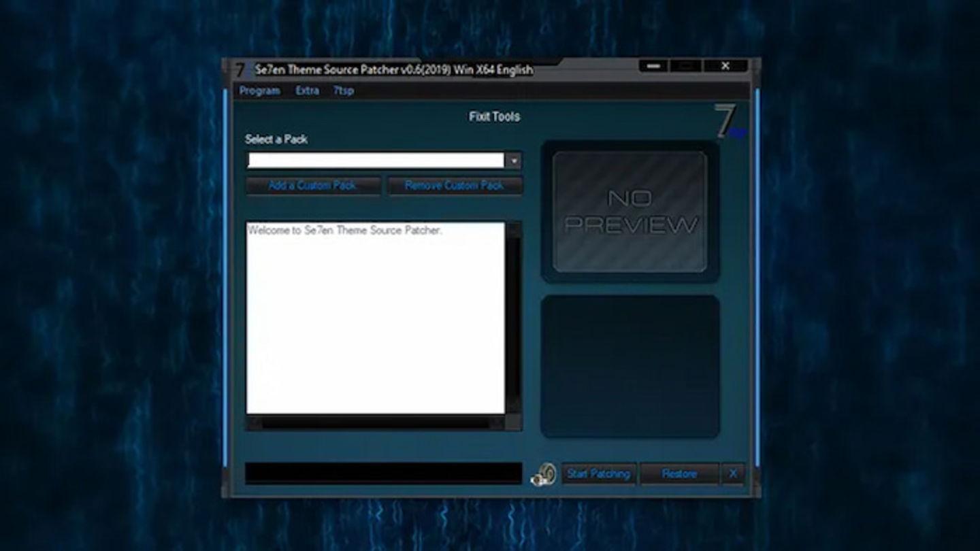Click Remove Custom Pack button

[455, 186]
